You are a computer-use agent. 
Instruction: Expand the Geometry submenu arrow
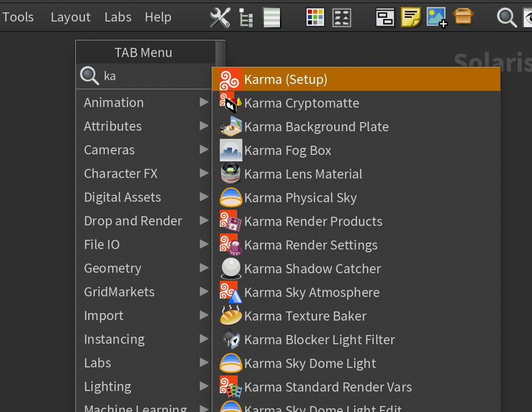click(204, 268)
